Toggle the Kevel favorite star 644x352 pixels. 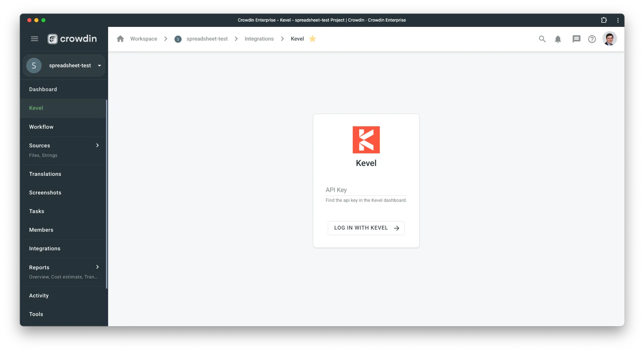tap(313, 39)
